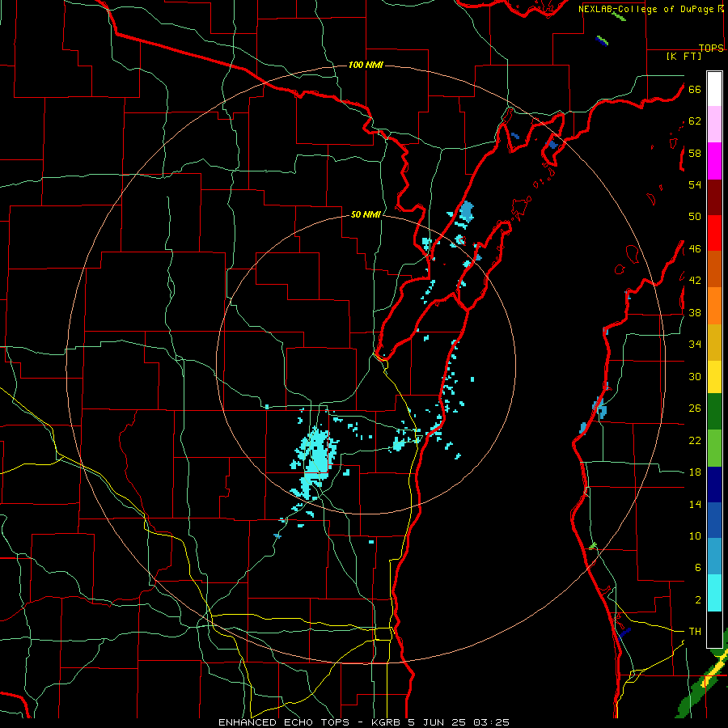Click the '58' legend value
728x728 pixels.
695,153
